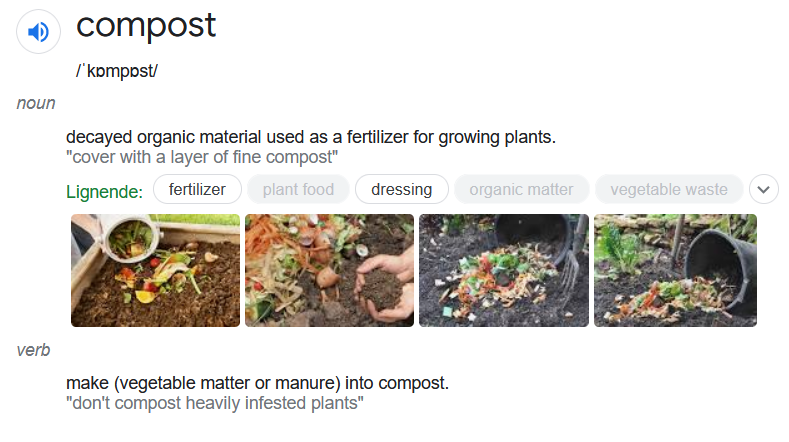Open the first image of scraps poured on soil
Image resolution: width=789 pixels, height=442 pixels.
155,270
